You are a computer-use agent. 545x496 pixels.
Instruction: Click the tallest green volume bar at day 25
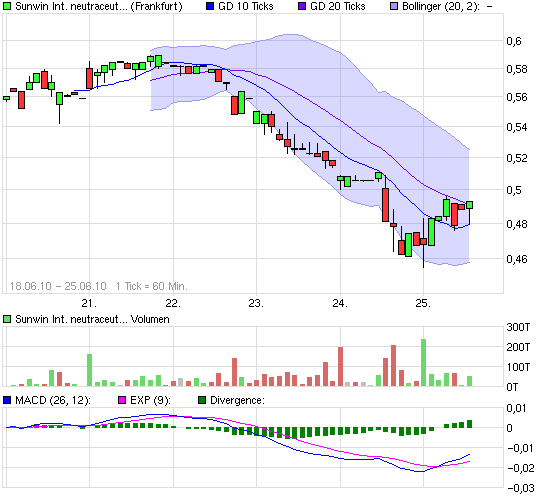(x=423, y=363)
